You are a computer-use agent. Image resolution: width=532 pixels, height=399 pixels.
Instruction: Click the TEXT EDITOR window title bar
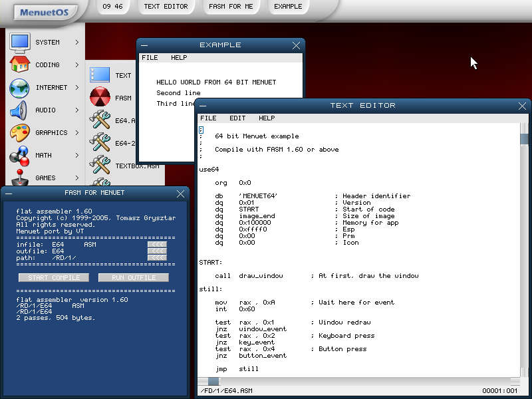tap(362, 106)
